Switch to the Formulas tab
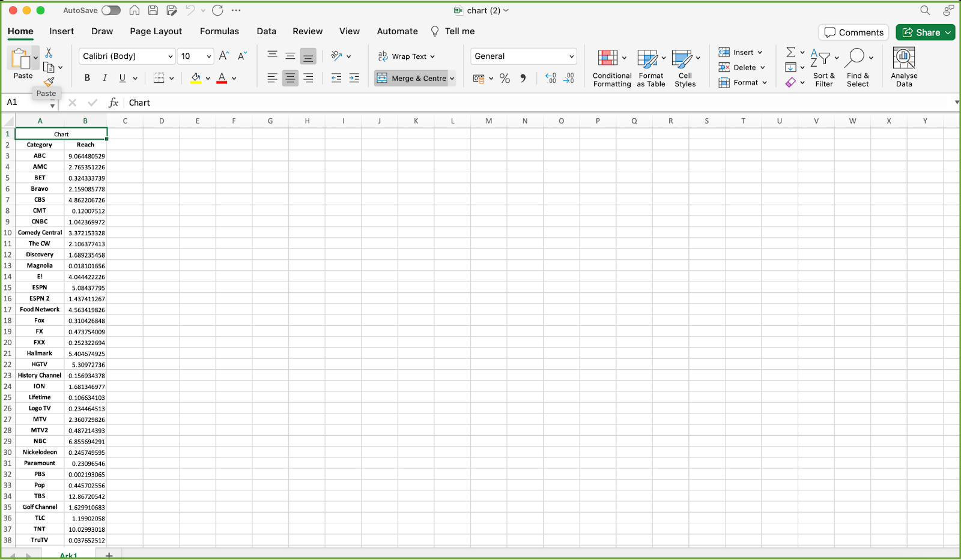961x560 pixels. tap(219, 31)
